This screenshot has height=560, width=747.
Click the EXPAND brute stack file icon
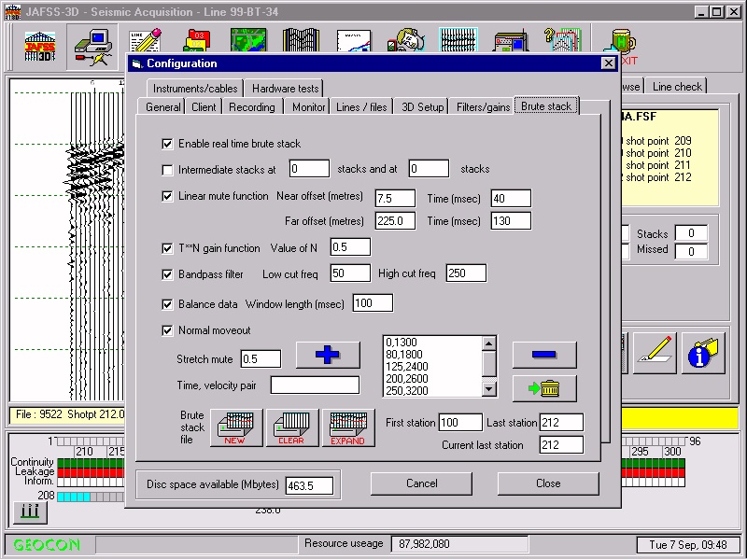pyautogui.click(x=348, y=427)
